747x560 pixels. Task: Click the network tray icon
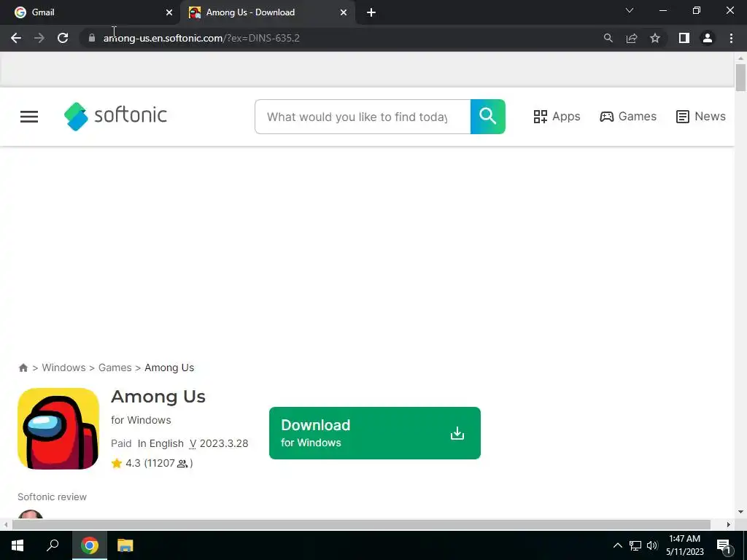click(635, 545)
